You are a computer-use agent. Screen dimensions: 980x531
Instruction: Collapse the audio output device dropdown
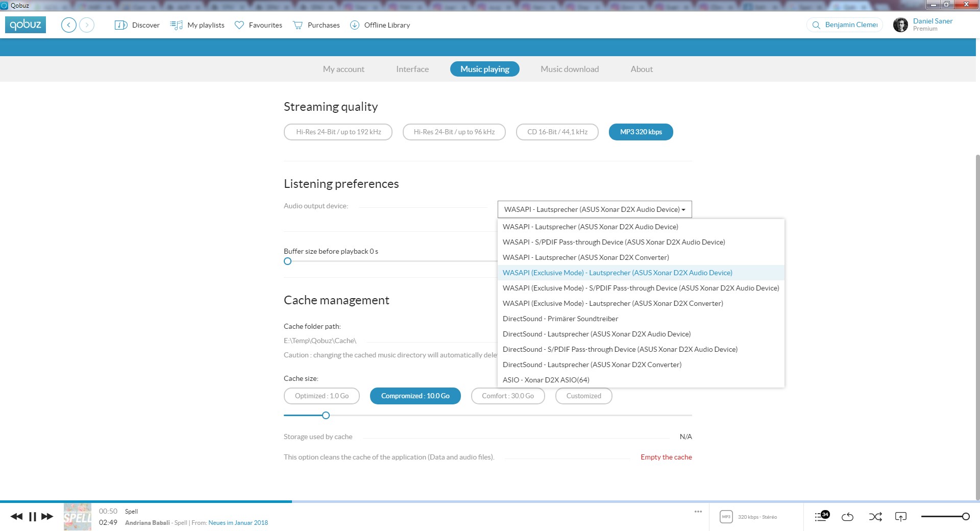(595, 209)
